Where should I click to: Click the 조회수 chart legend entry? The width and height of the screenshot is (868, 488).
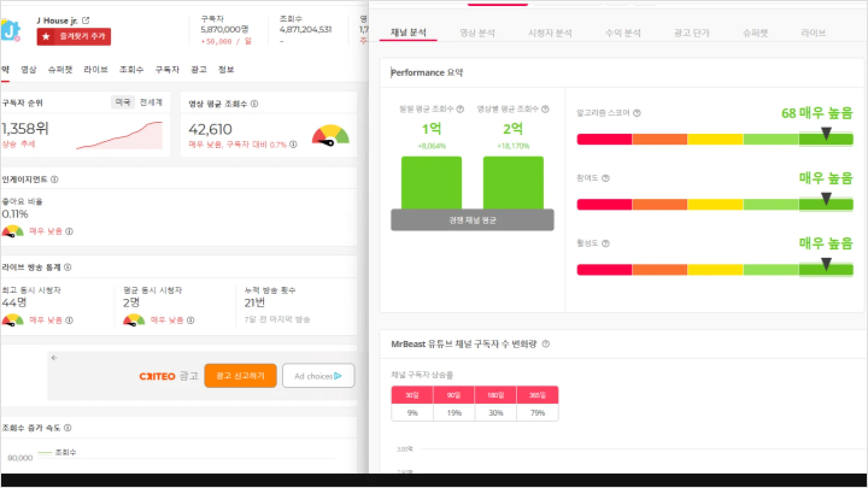(57, 452)
